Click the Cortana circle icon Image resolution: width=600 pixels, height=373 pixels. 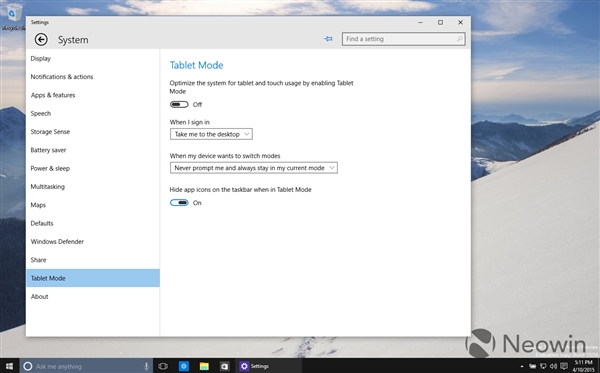click(28, 366)
